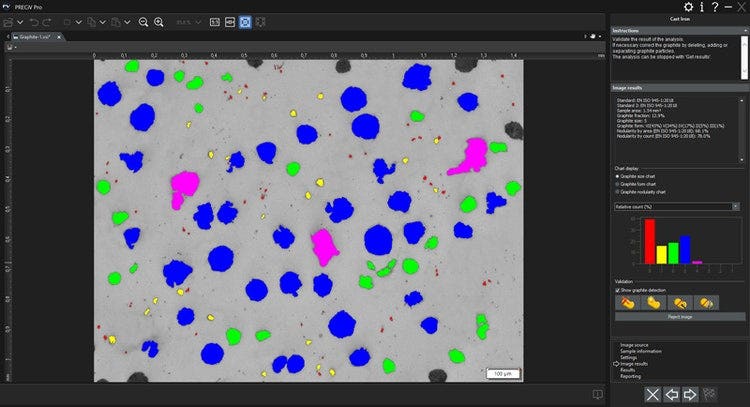The width and height of the screenshot is (750, 407).
Task: Select the Graphite size chart radio button
Action: 617,176
